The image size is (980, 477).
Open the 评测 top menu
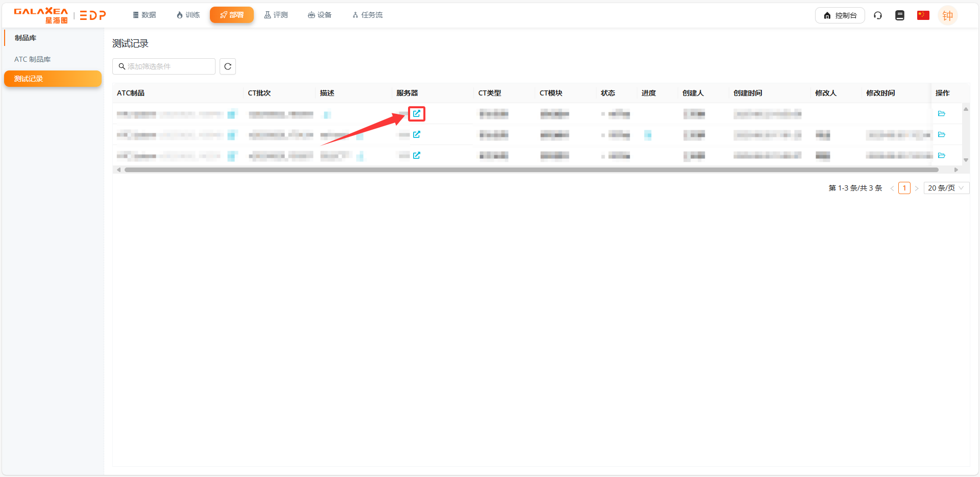276,15
